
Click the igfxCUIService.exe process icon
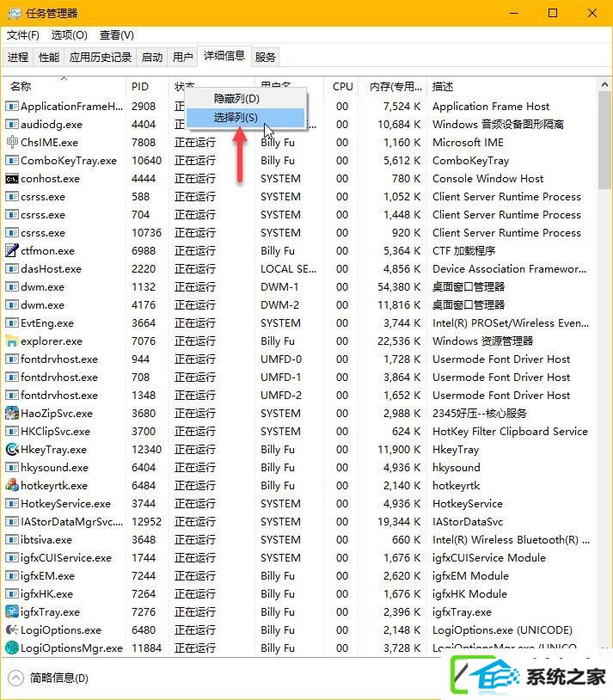[12, 557]
